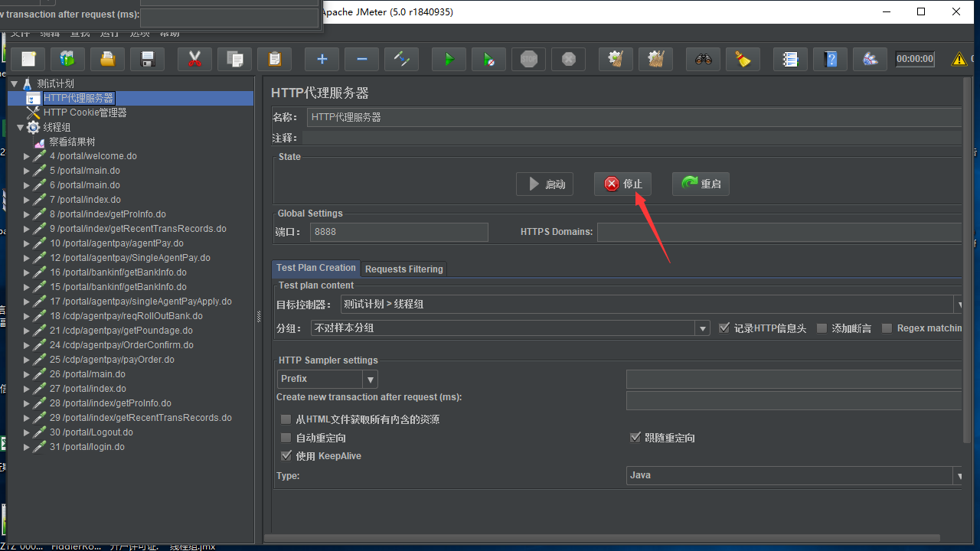Uncheck the 跟随重定向 option

635,437
